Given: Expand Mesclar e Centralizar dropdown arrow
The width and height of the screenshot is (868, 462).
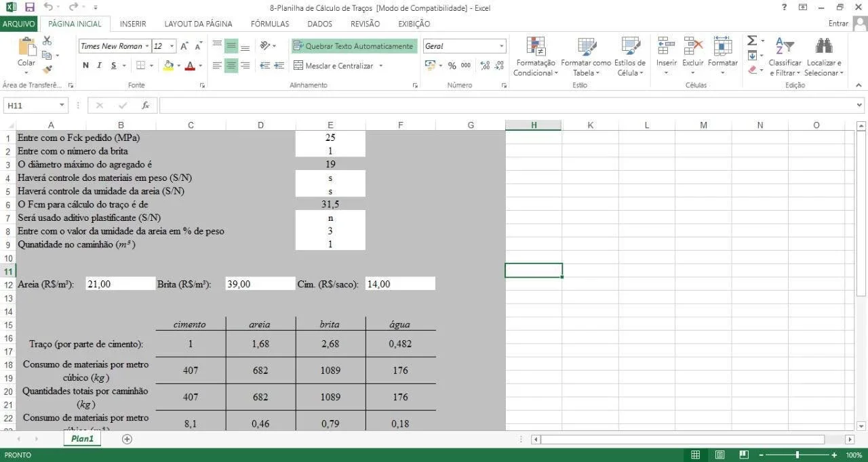Looking at the screenshot, I should [380, 66].
